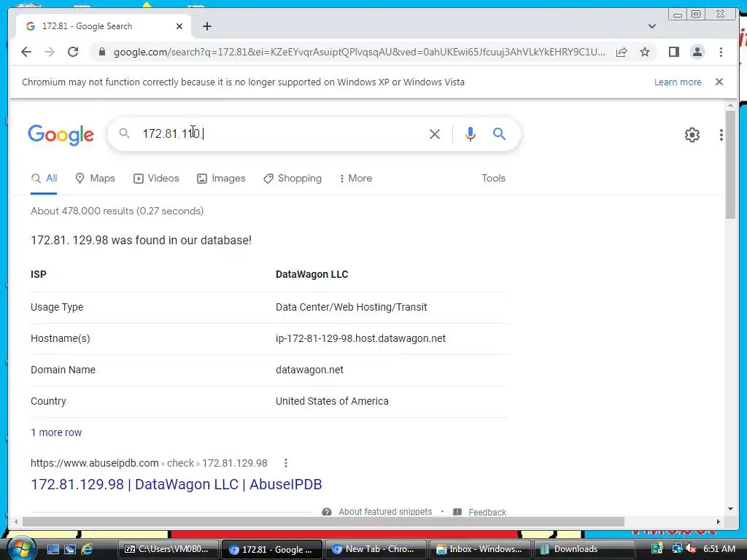Viewport: 747px width, 560px height.
Task: Switch to the Shopping results tab
Action: click(293, 179)
